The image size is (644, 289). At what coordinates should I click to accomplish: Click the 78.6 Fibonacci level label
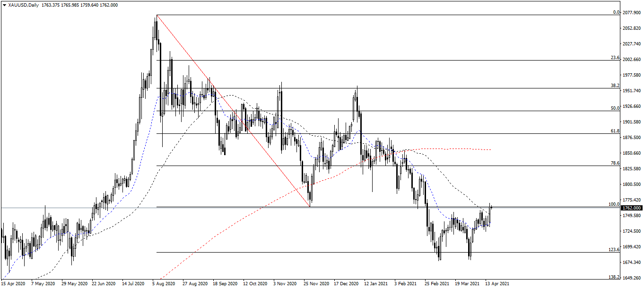click(614, 162)
